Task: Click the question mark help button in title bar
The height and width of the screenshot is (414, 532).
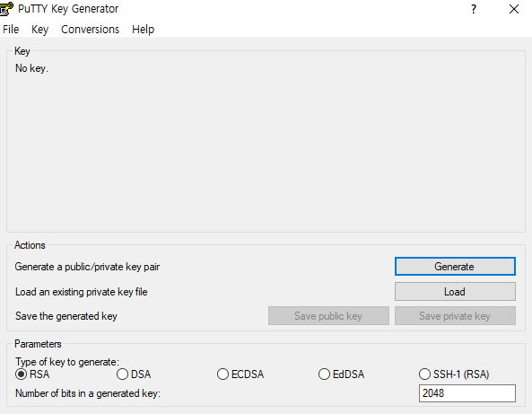Action: click(x=474, y=9)
